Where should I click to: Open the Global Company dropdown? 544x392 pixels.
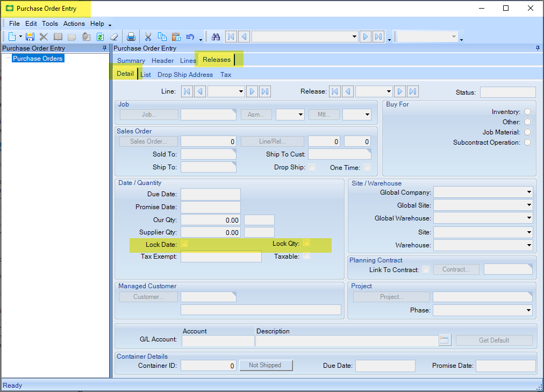pos(529,193)
